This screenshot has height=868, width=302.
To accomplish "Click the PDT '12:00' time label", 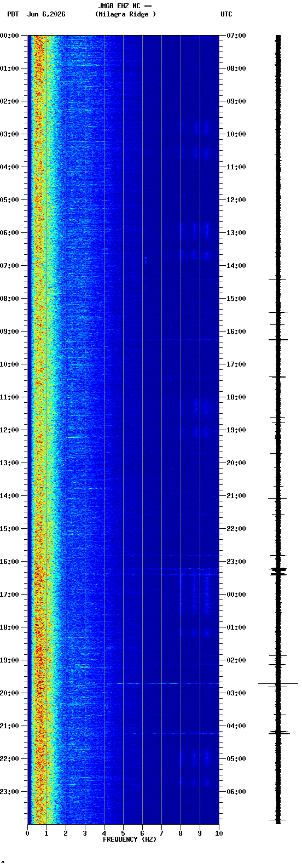I will [x=10, y=430].
